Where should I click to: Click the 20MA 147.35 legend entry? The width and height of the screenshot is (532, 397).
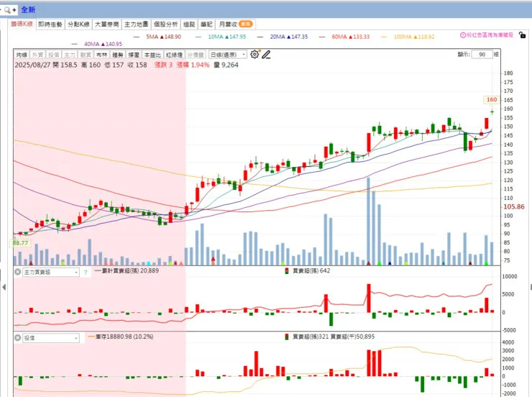click(283, 37)
